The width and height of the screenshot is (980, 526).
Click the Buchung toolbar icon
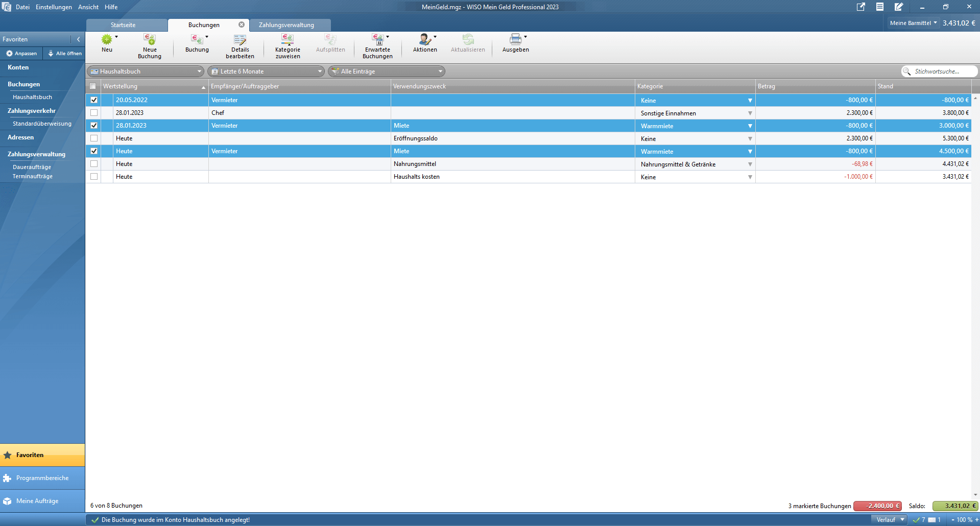[x=197, y=39]
